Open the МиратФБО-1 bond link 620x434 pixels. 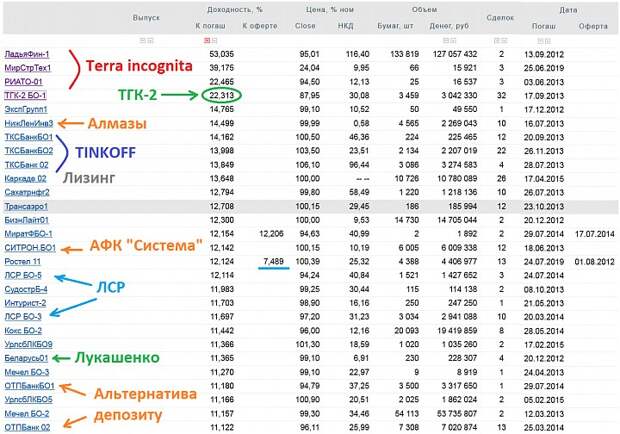coord(28,234)
